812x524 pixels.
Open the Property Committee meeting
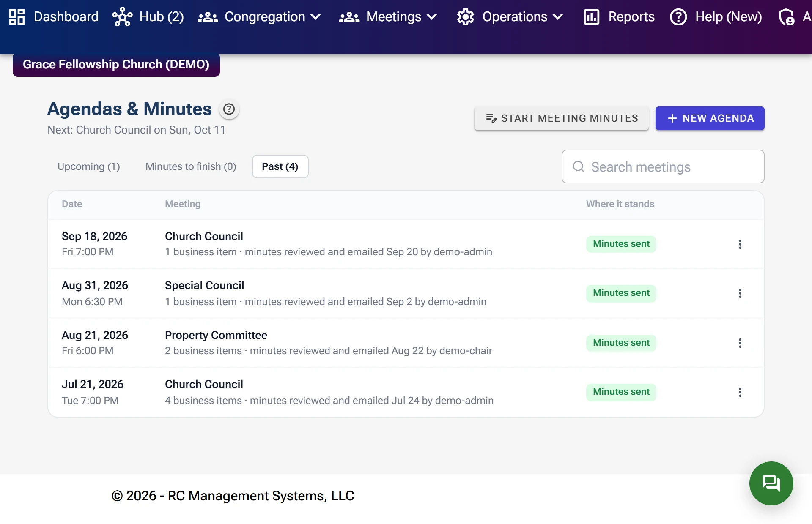tap(216, 335)
